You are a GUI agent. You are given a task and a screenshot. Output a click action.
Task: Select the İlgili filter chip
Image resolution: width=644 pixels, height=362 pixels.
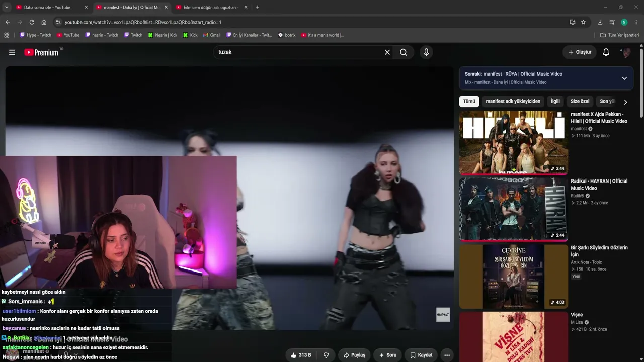click(555, 101)
